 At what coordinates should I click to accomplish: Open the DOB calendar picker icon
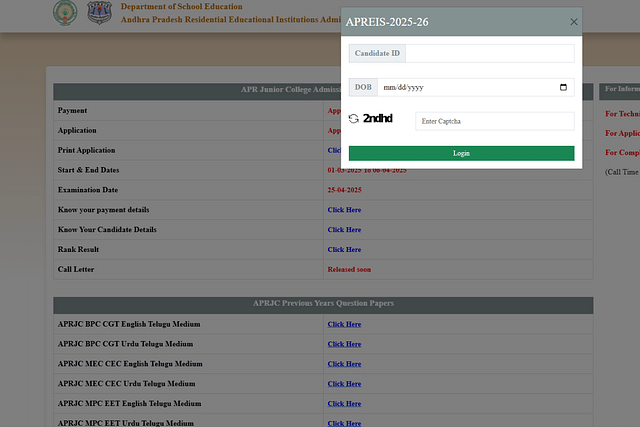[563, 87]
